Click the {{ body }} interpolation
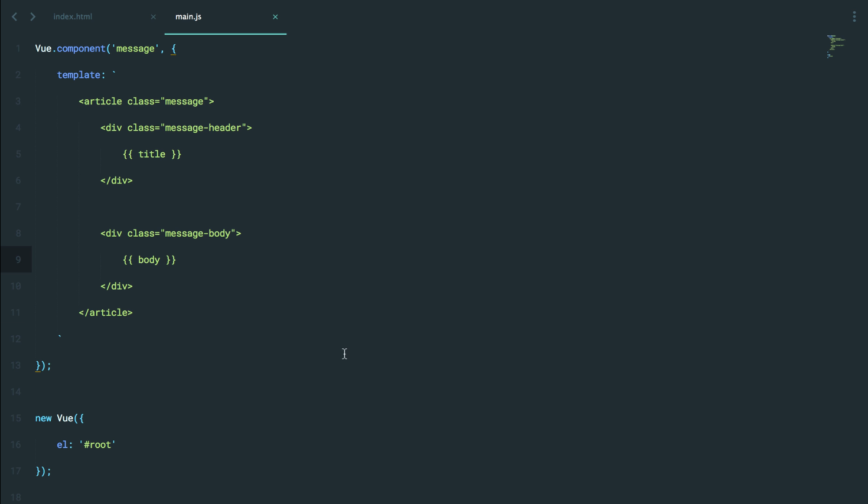Screen dimensions: 868x504 [149, 260]
